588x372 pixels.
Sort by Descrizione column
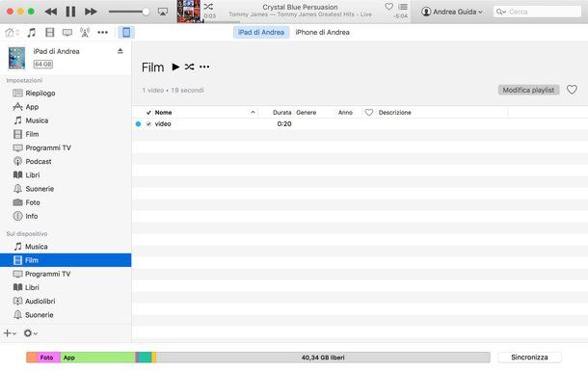coord(395,113)
